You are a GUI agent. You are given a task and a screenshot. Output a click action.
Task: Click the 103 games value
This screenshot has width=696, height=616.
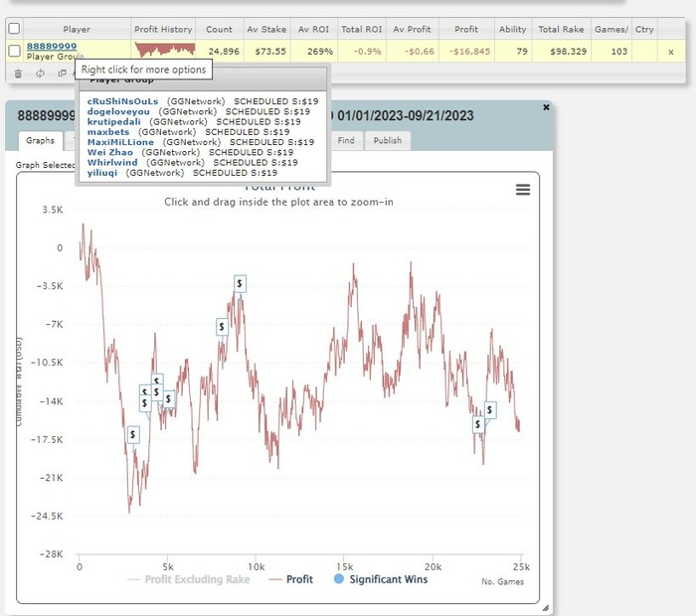619,52
